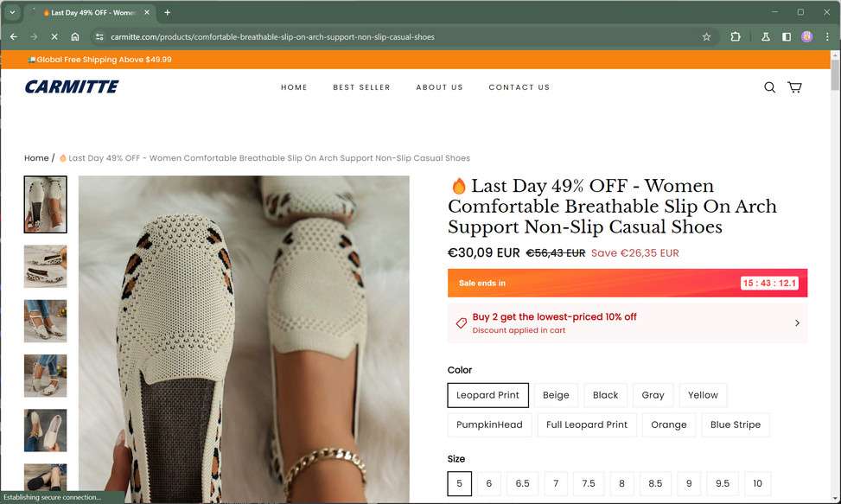Image resolution: width=841 pixels, height=504 pixels.
Task: Bookmark the page with the star icon
Action: pos(706,37)
